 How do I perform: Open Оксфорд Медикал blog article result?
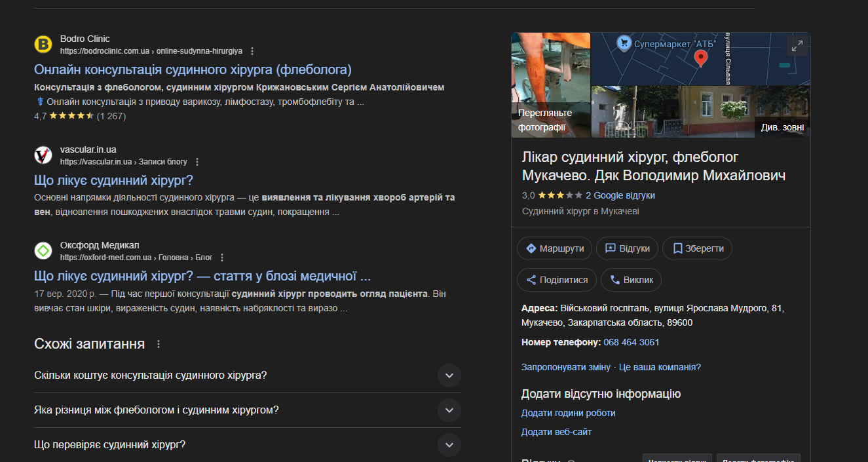(x=202, y=276)
